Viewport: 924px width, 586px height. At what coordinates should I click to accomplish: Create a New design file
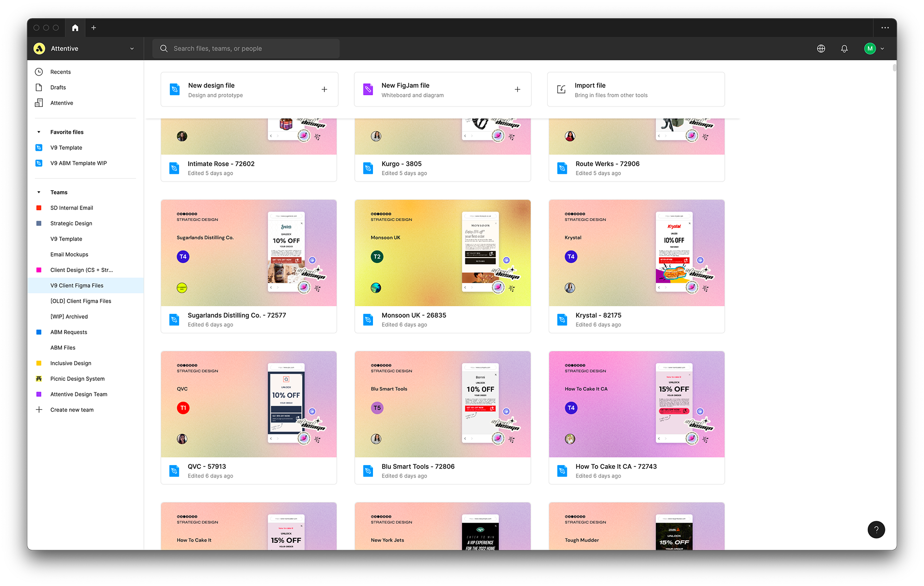[249, 90]
